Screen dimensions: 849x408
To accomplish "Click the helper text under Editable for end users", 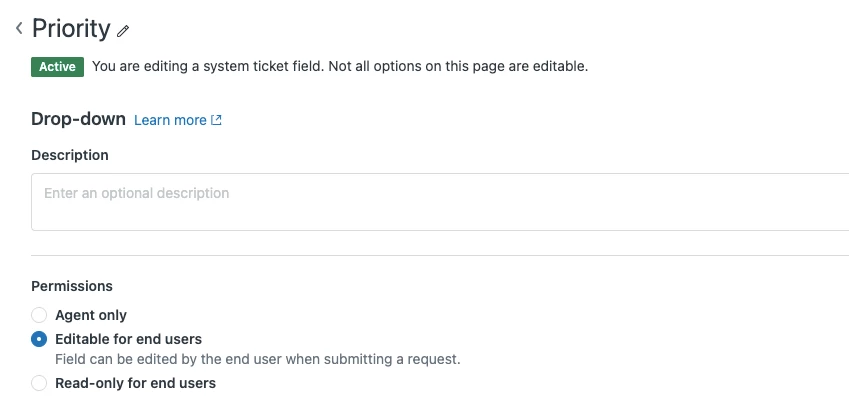I will [x=258, y=359].
